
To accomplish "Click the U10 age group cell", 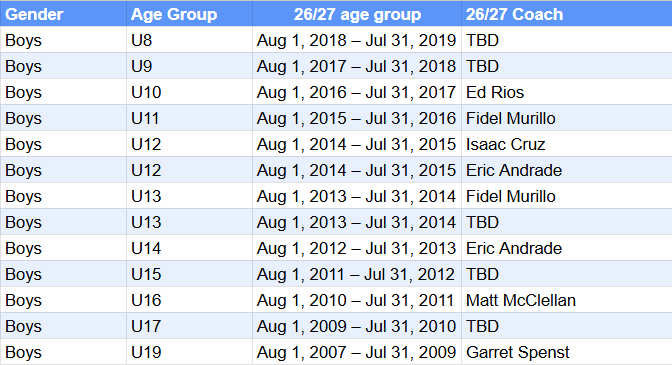I will (x=189, y=92).
